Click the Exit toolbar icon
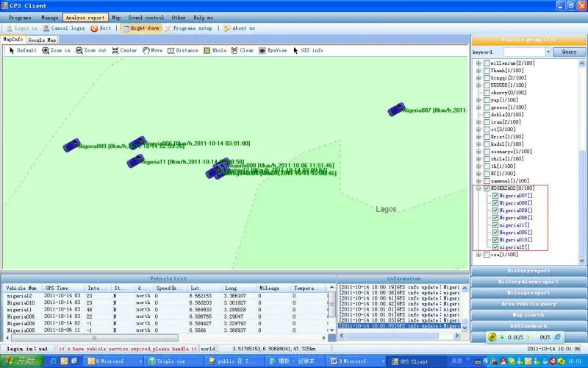Viewport: 588px width, 368px height. tap(94, 28)
